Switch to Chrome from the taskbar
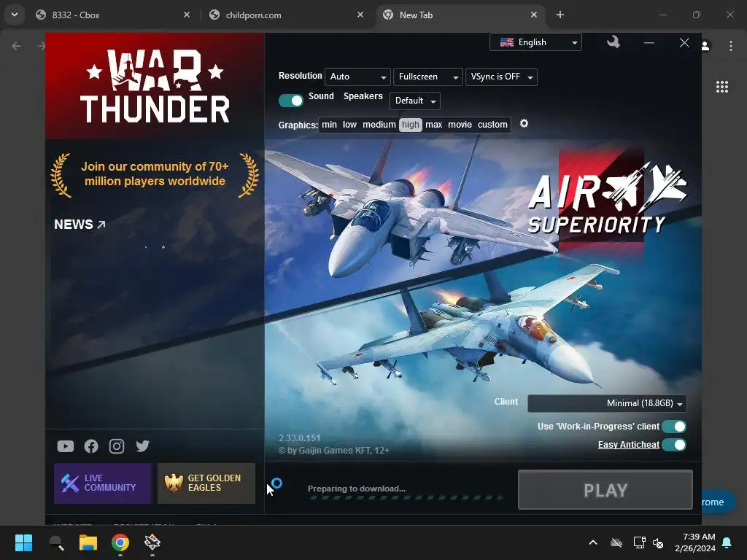Viewport: 747px width, 560px height. click(x=120, y=542)
